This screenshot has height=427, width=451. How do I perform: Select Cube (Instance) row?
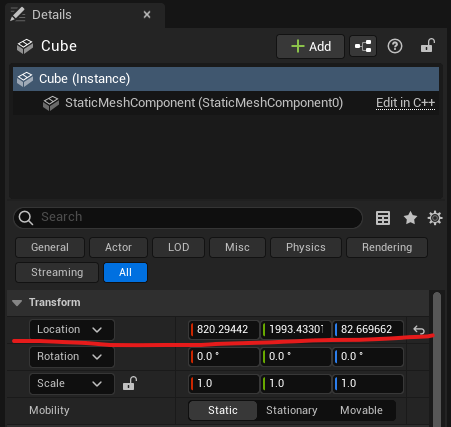point(226,79)
